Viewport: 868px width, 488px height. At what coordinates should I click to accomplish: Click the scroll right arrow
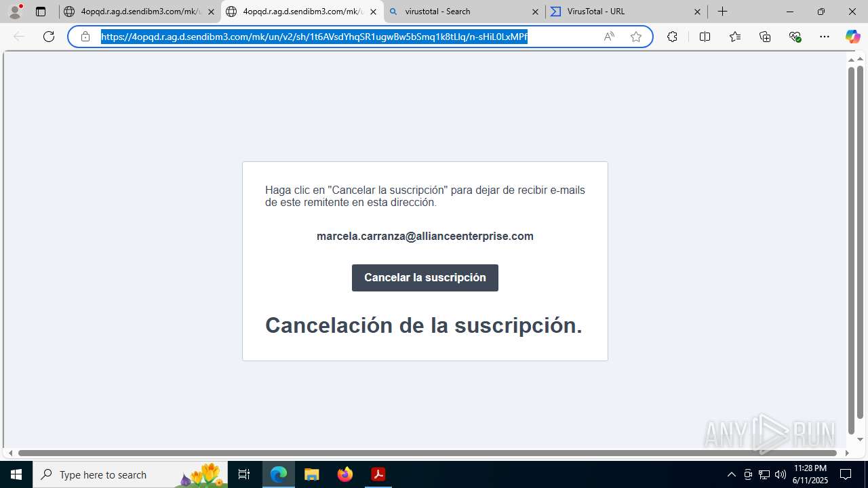tap(846, 453)
